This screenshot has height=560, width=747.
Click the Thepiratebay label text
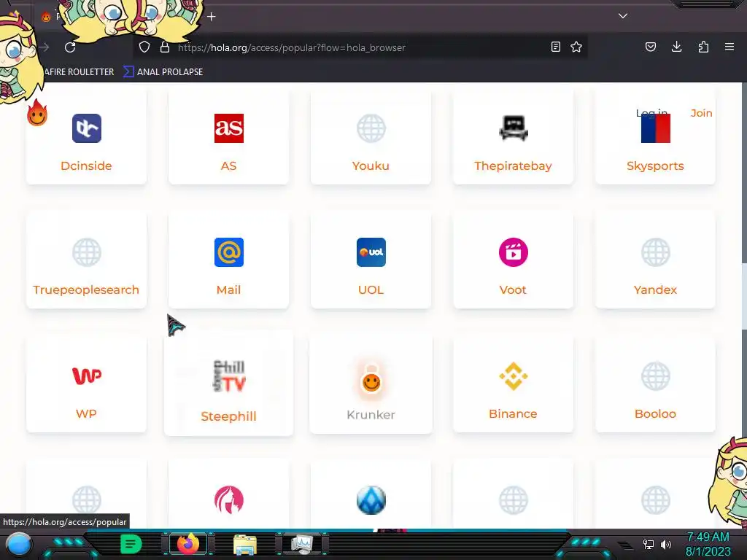pos(513,166)
